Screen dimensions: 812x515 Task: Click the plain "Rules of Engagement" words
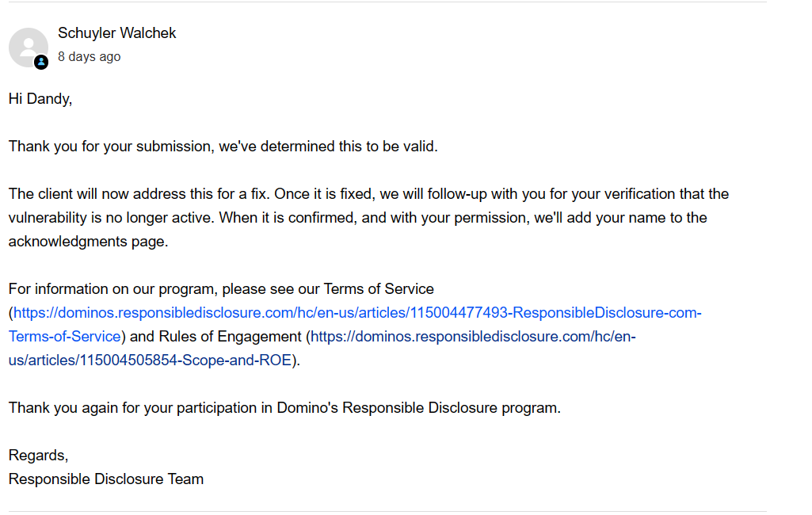click(x=231, y=337)
